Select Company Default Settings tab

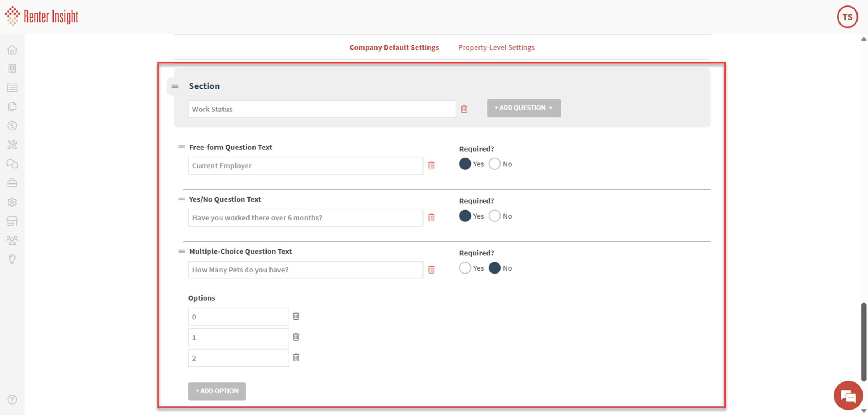click(x=394, y=47)
